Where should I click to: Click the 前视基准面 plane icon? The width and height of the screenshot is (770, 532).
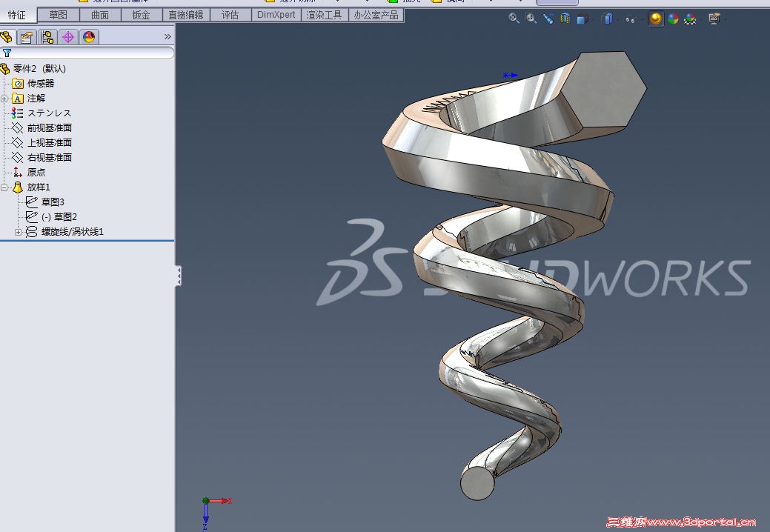(x=18, y=127)
